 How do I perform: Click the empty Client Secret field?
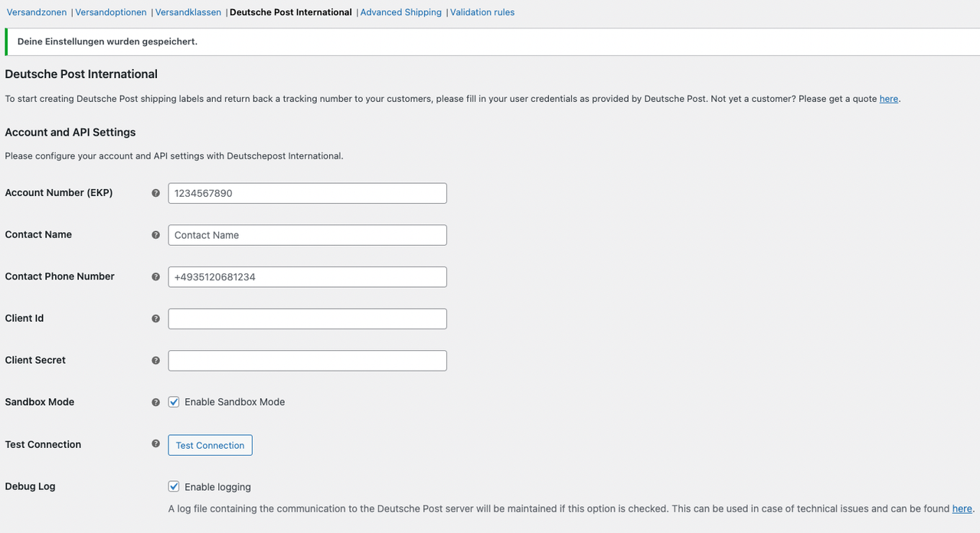(x=308, y=361)
